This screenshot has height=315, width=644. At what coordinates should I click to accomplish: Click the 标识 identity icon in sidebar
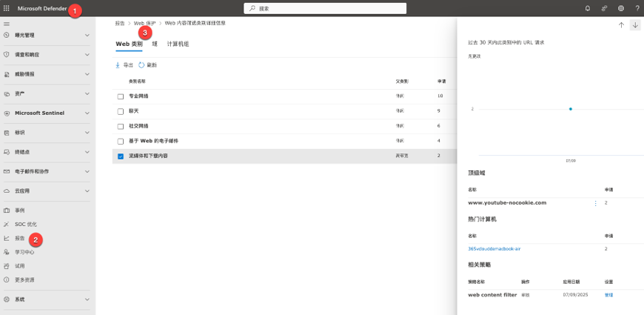pyautogui.click(x=7, y=133)
